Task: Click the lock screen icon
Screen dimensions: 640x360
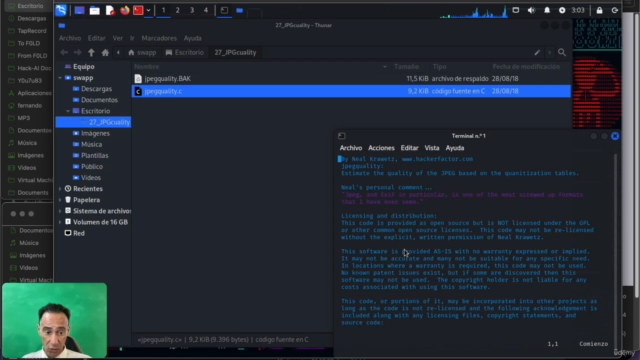Action: pos(599,10)
